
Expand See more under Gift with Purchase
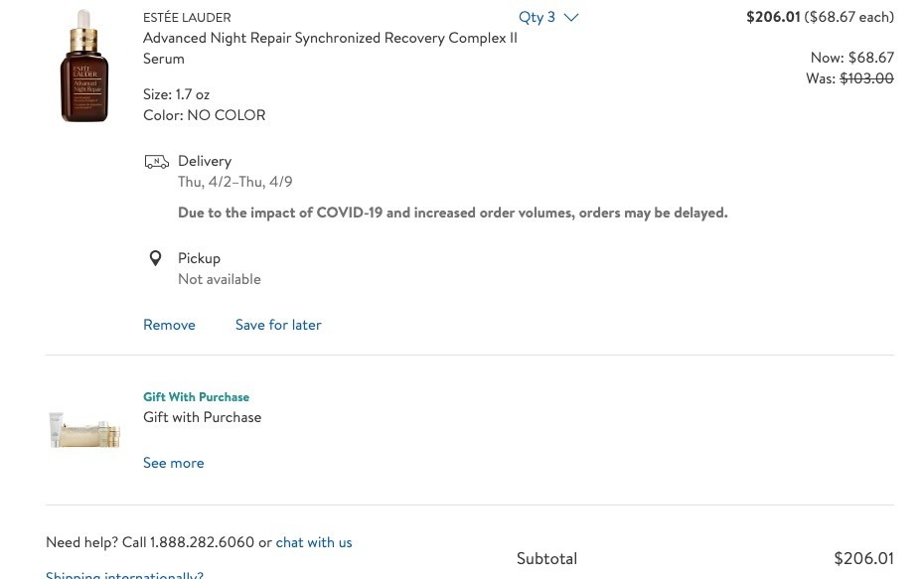pos(173,463)
